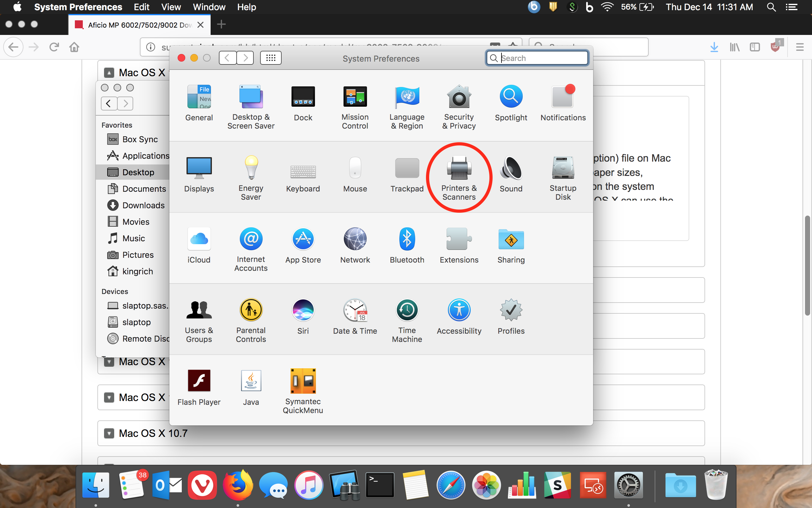Select kingrich home folder in Finder
812x508 pixels.
pyautogui.click(x=133, y=271)
